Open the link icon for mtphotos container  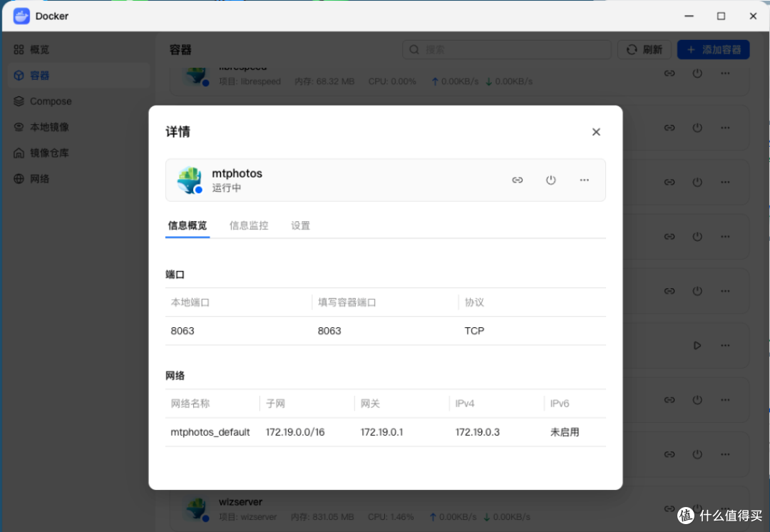[x=517, y=180]
